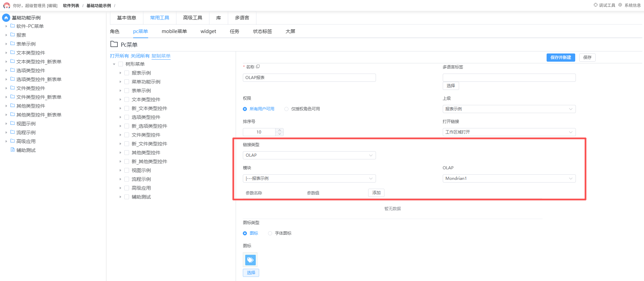Viewport: 644px width, 281px height.
Task: Open the 链接类型 OLAP dropdown
Action: coord(309,155)
